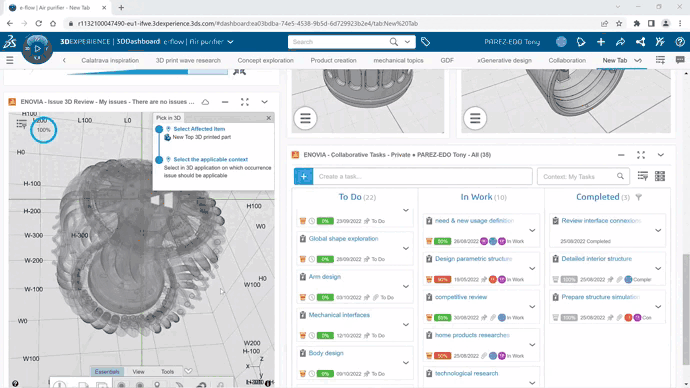Image resolution: width=690 pixels, height=388 pixels.
Task: Switch tasks to list view
Action: tap(642, 176)
